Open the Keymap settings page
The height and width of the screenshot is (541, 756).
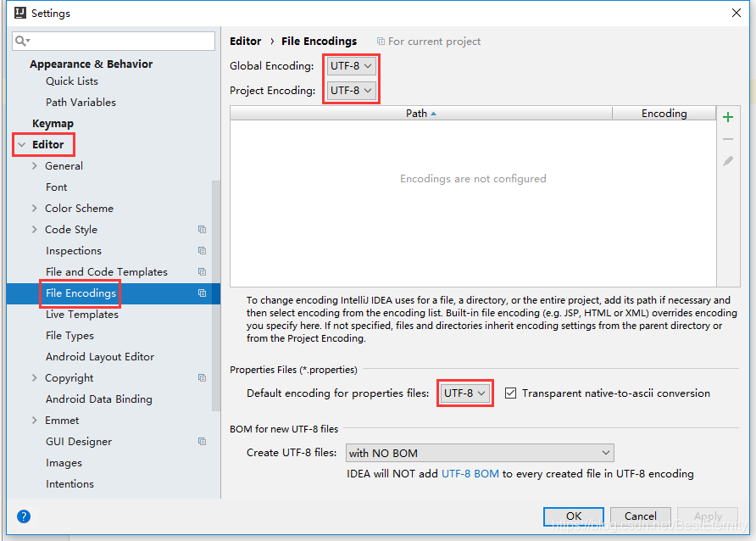pos(53,124)
